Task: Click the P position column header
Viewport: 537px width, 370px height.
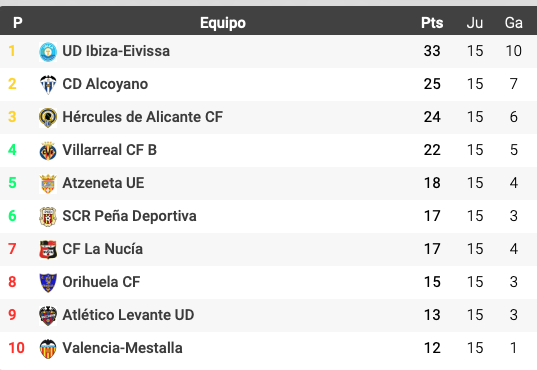Action: click(18, 23)
